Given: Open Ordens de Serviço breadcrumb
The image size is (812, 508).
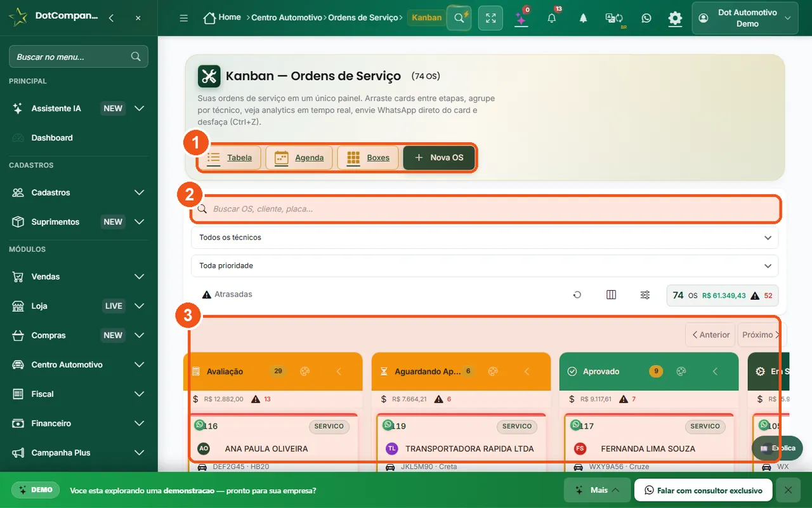Looking at the screenshot, I should click(363, 18).
